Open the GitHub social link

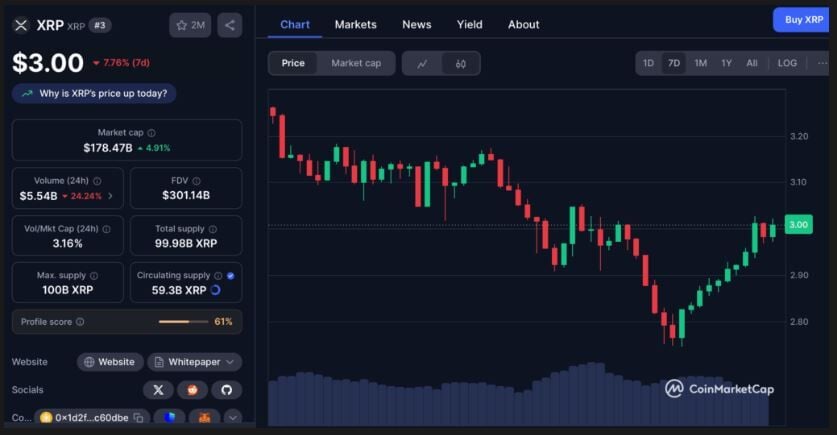click(226, 390)
